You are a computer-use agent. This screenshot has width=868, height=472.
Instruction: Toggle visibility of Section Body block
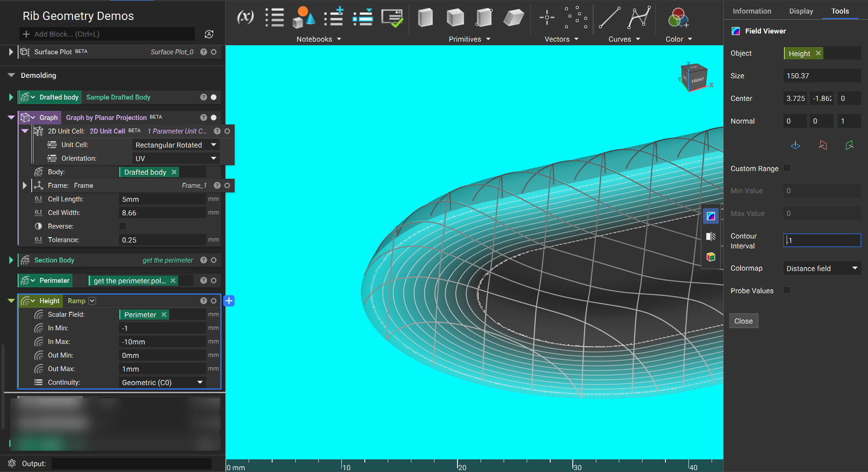coord(214,260)
